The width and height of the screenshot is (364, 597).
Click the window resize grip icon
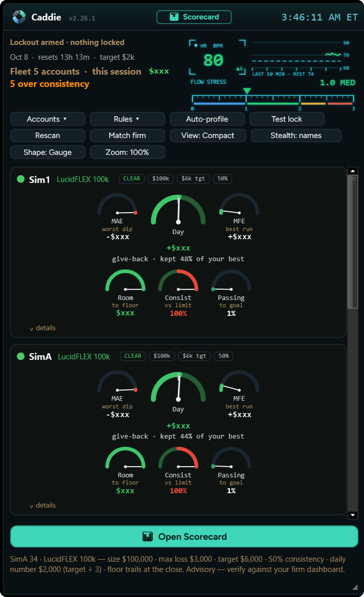(x=355, y=587)
